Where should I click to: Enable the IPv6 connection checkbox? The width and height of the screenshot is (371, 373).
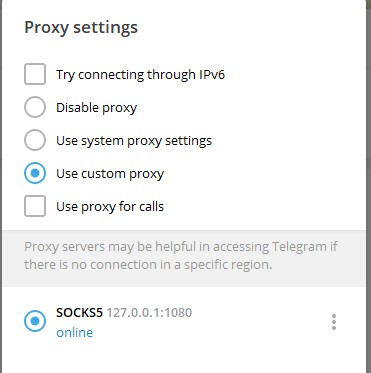tap(35, 74)
